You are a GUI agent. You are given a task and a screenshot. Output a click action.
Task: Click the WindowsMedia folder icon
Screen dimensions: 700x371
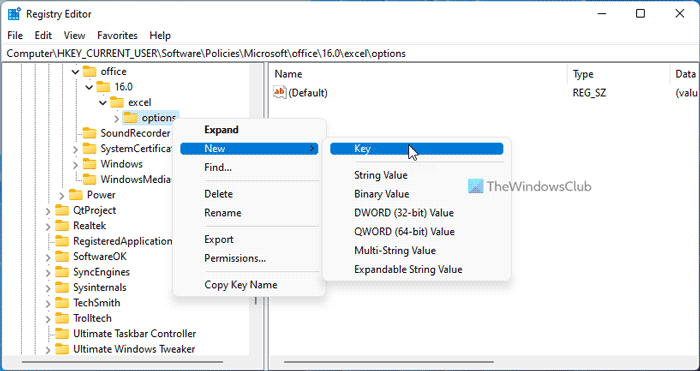[x=90, y=179]
